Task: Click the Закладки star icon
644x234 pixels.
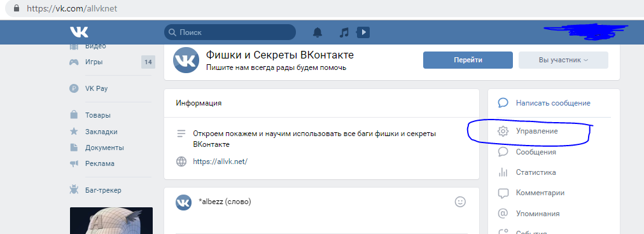Action: pyautogui.click(x=74, y=132)
